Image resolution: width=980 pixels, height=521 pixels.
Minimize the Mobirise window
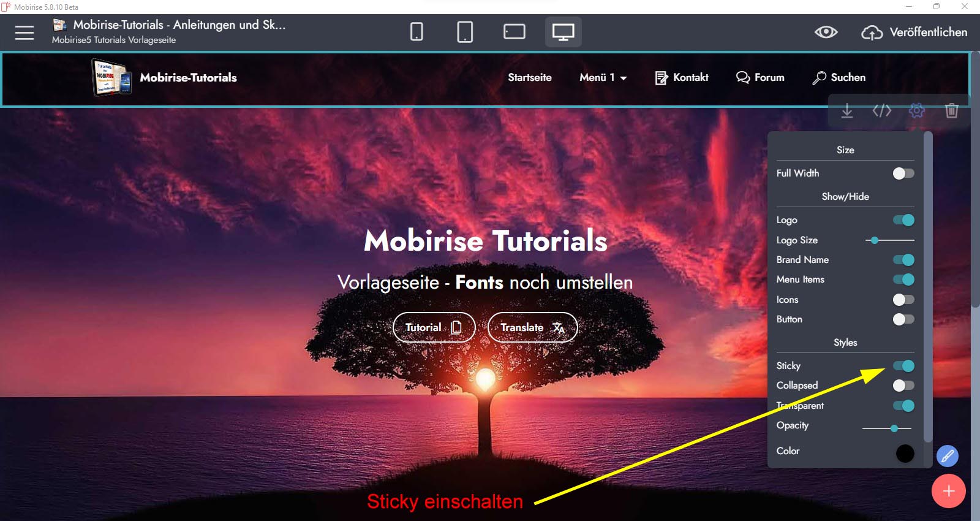tap(909, 7)
